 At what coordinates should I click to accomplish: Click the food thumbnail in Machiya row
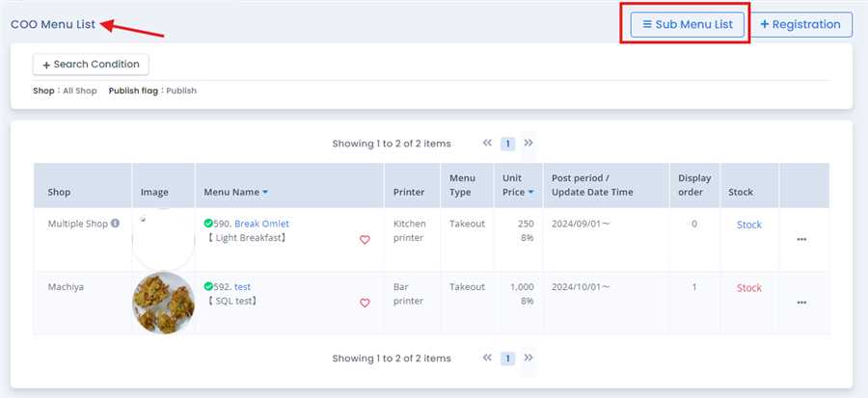pyautogui.click(x=163, y=303)
